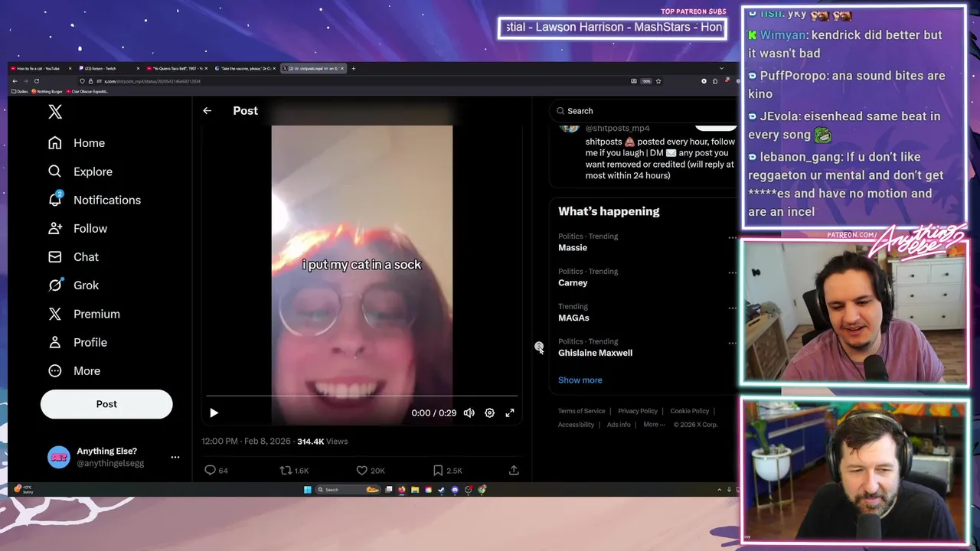The width and height of the screenshot is (980, 551).
Task: Open video playback settings gear
Action: (x=489, y=412)
